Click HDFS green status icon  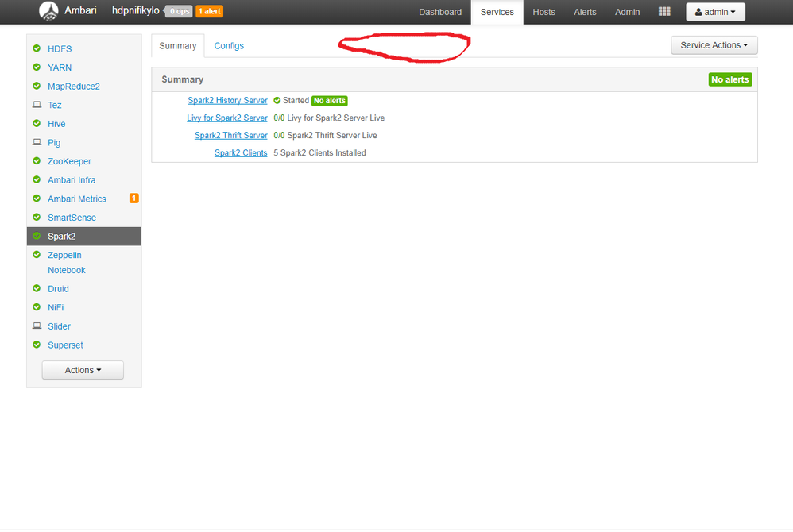(x=37, y=48)
